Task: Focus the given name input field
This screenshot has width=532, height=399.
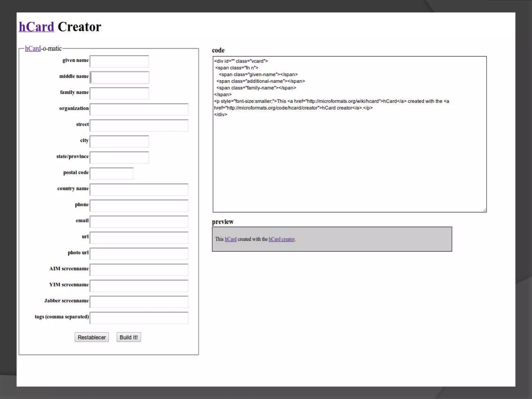Action: pyautogui.click(x=119, y=62)
